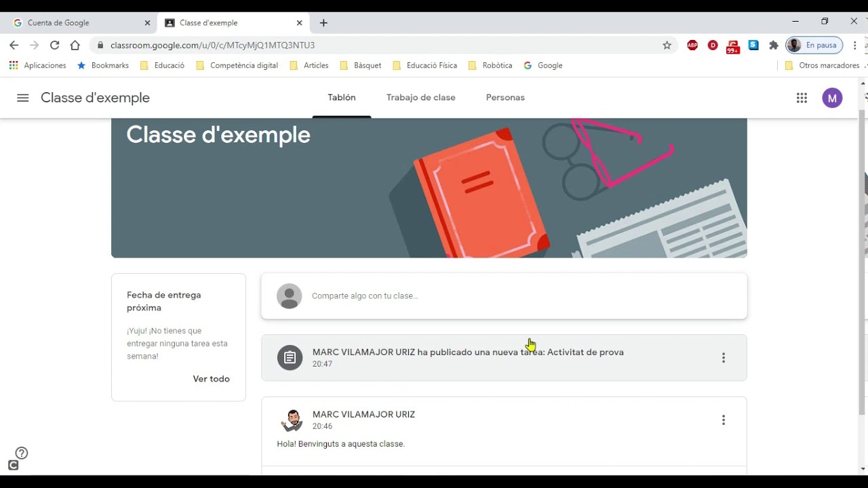Click Comparte algo con tu clase field
Viewport: 868px width, 488px height.
tap(504, 296)
